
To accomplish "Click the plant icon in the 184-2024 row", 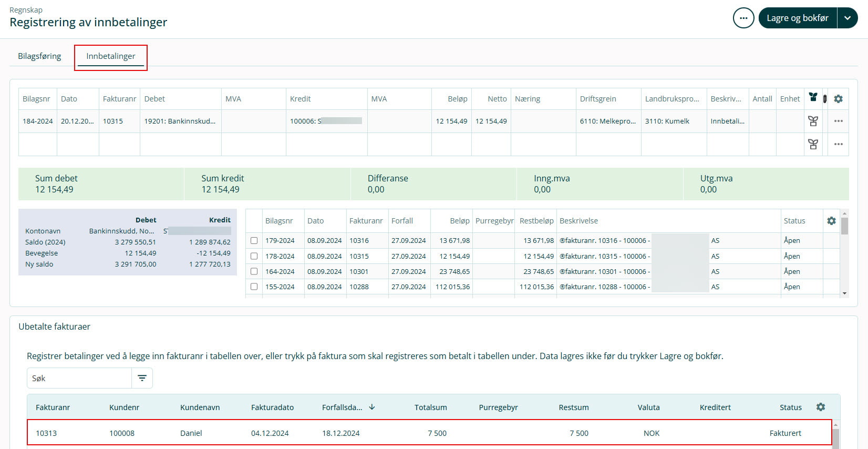I will click(x=813, y=121).
